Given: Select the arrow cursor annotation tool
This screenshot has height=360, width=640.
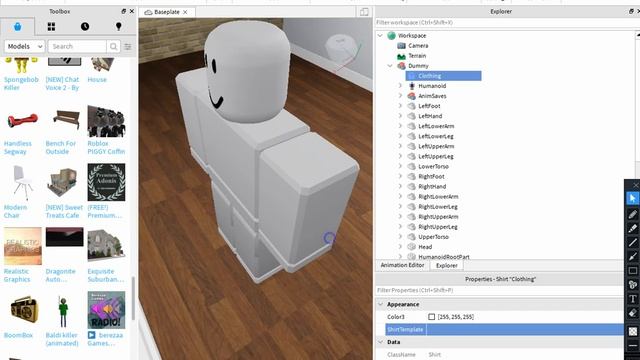Looking at the screenshot, I should coord(633,198).
